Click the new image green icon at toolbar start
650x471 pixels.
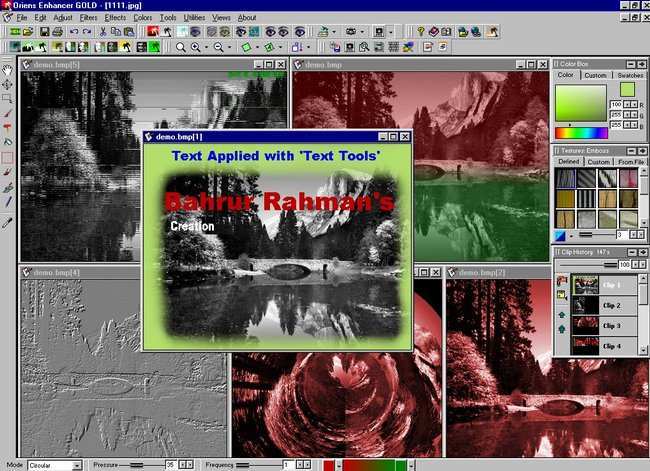pos(15,32)
